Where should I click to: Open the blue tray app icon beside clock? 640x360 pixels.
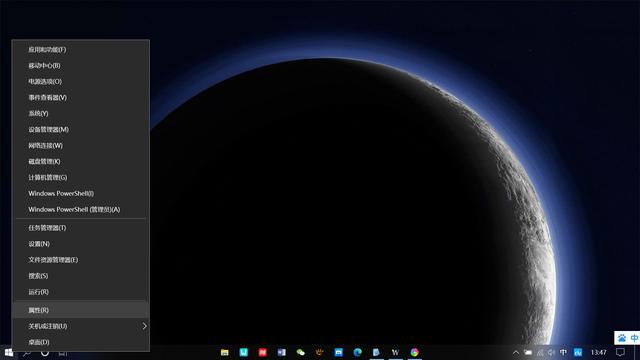[x=578, y=352]
